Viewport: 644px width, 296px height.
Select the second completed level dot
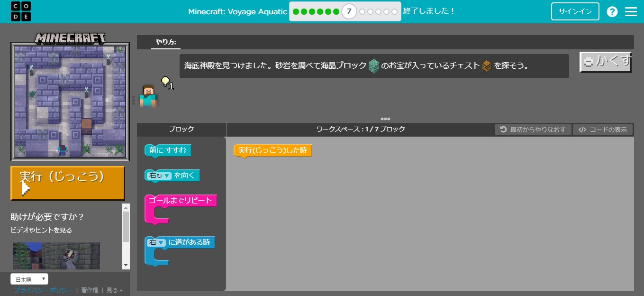(304, 11)
